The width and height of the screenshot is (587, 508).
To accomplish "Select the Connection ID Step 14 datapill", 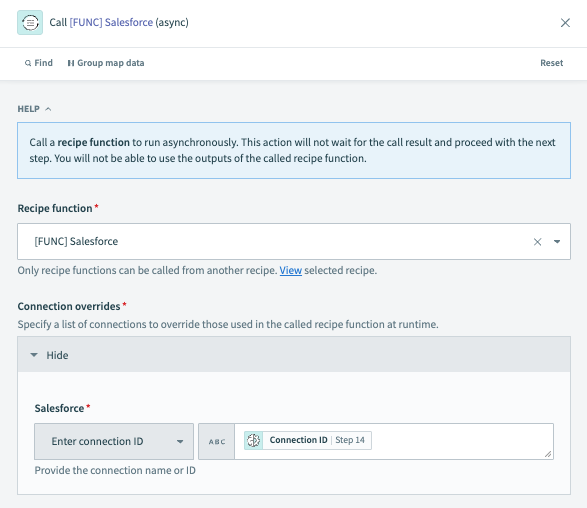I will point(308,440).
